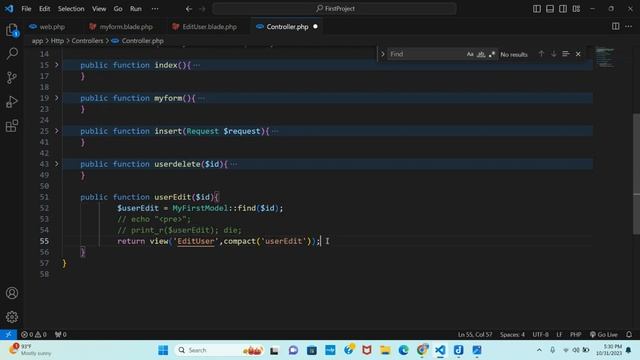Go to previous match arrow in Find
Screen dimensions: 640x360
point(541,54)
